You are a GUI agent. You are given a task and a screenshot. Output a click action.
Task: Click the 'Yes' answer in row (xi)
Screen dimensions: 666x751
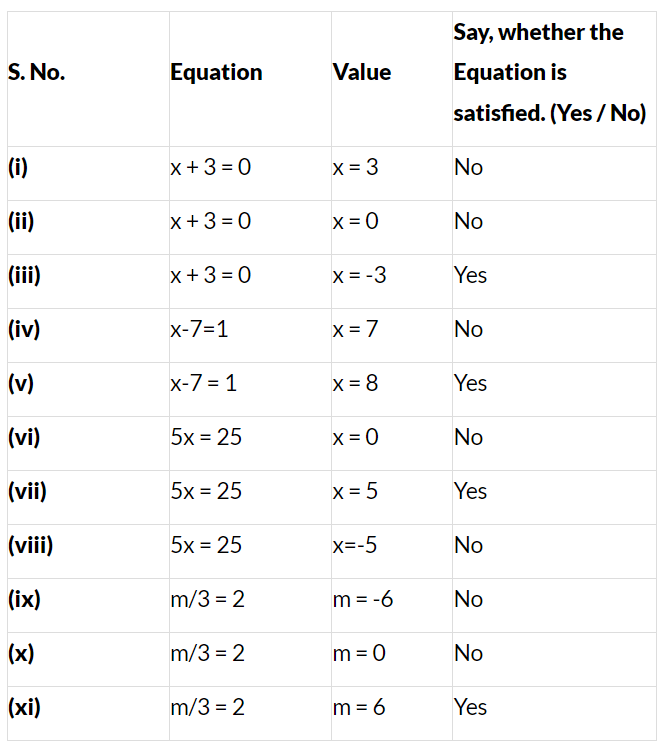(x=470, y=707)
